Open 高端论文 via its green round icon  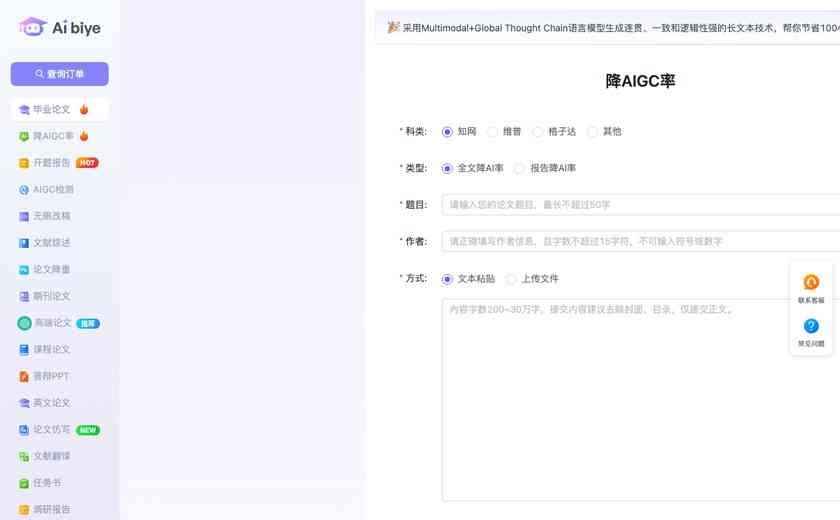tap(25, 323)
